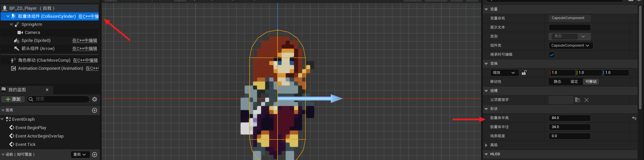Open the function override (重载) dropdown
The image size is (644, 160).
(x=80, y=155)
